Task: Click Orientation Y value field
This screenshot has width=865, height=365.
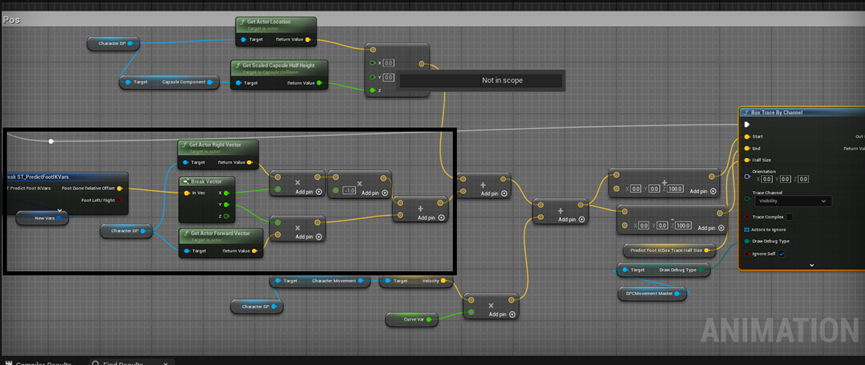Action: coord(785,179)
